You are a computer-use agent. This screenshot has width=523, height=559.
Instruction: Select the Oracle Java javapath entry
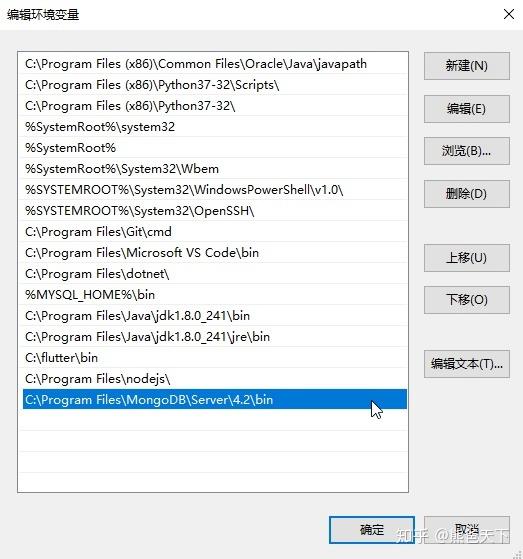(214, 64)
